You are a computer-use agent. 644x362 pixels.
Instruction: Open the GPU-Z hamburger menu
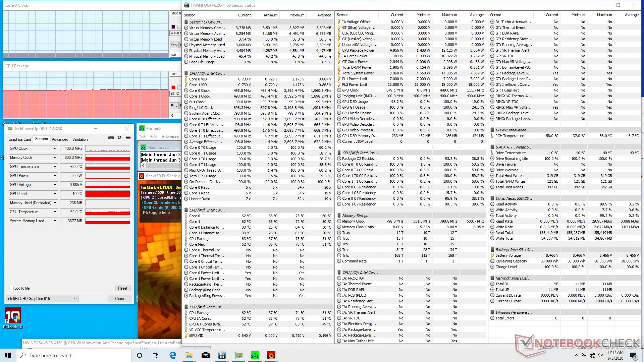click(x=128, y=138)
